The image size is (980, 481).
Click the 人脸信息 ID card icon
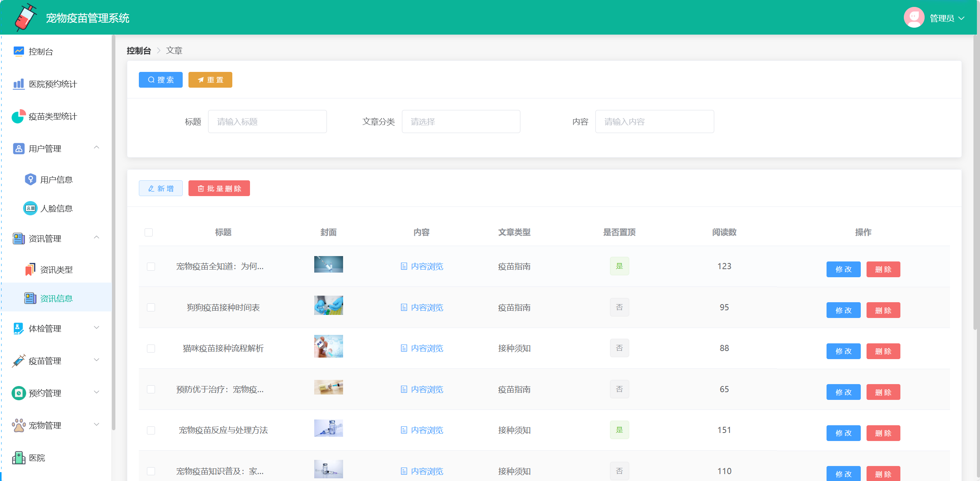pyautogui.click(x=30, y=208)
